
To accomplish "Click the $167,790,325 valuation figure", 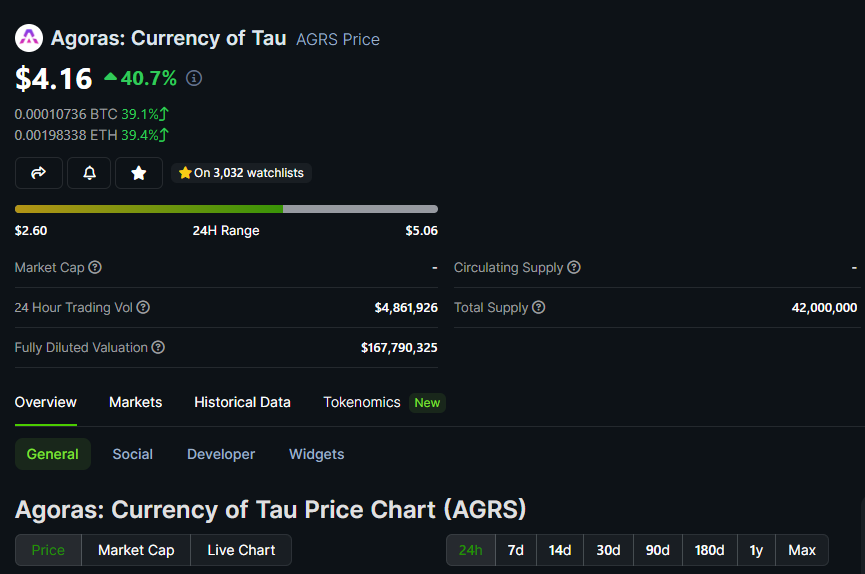I will tap(399, 348).
